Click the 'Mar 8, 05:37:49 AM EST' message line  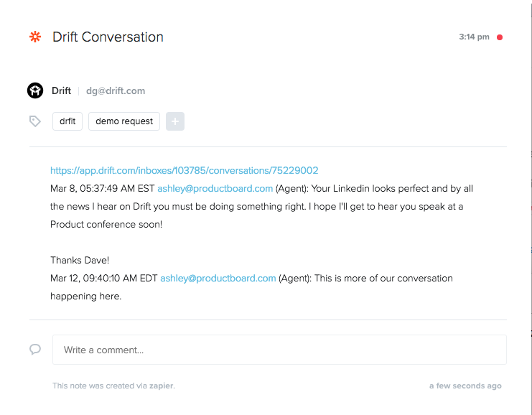[103, 188]
